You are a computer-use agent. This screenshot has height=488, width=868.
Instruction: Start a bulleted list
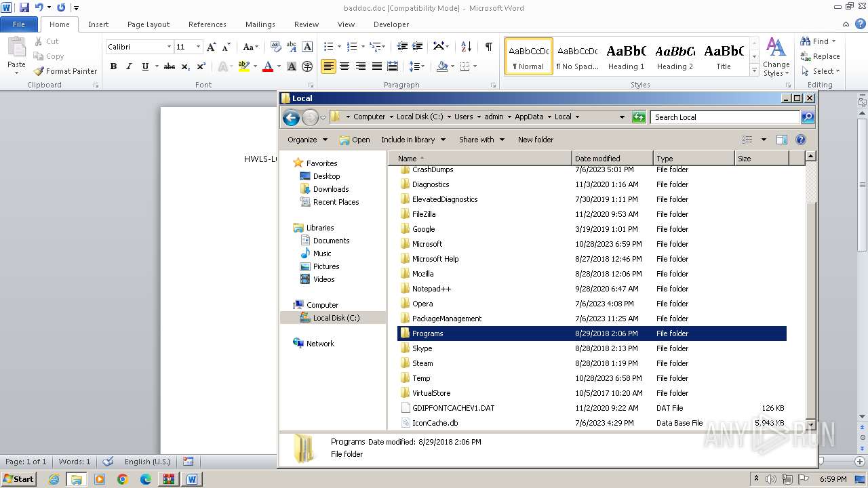328,47
